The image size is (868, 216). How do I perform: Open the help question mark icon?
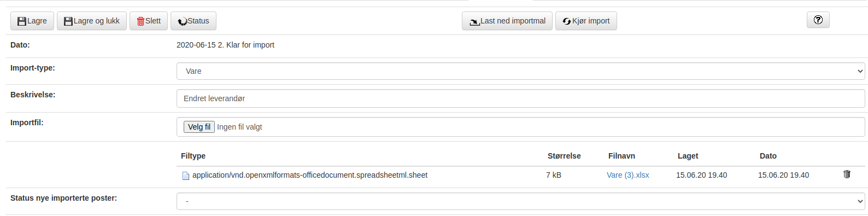(x=818, y=20)
